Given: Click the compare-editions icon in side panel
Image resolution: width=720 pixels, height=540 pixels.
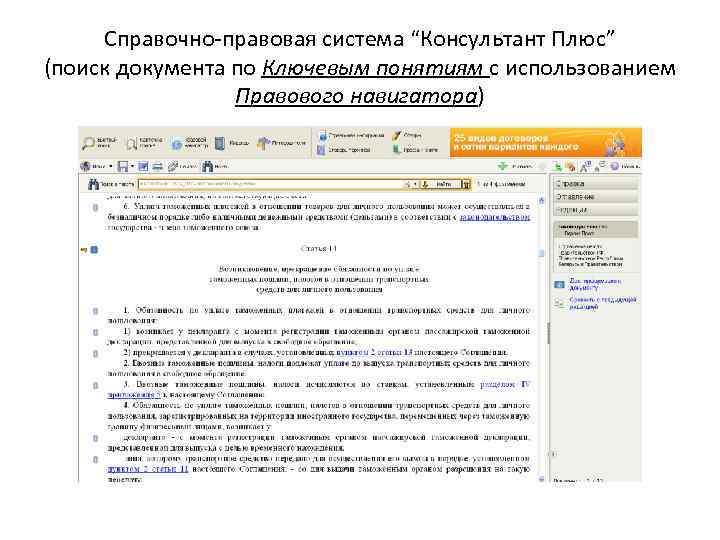Looking at the screenshot, I should click(559, 303).
